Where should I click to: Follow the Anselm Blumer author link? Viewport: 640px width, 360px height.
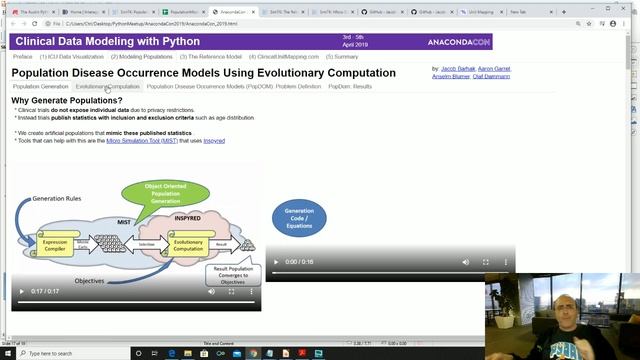tap(451, 76)
